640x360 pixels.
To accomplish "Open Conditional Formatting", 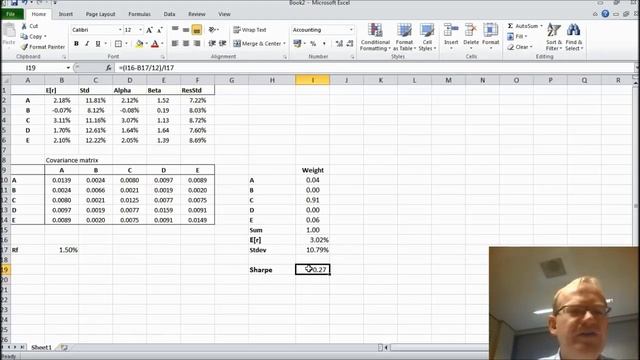I will (375, 37).
